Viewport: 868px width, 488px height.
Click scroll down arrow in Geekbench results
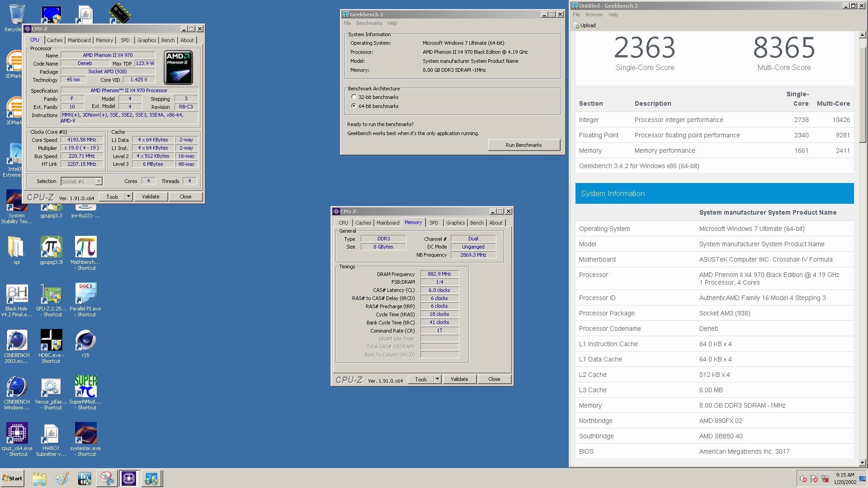coord(862,462)
